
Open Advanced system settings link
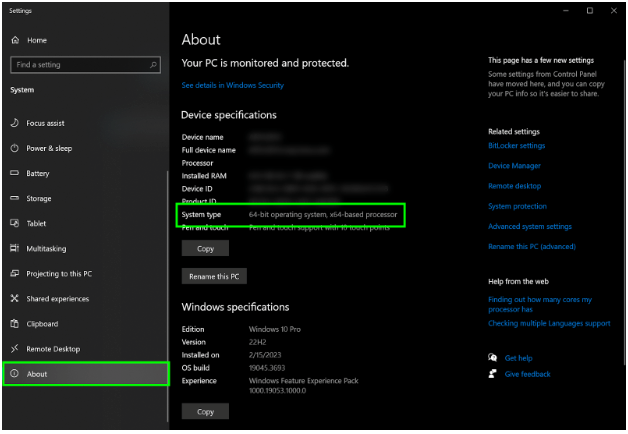pyautogui.click(x=529, y=227)
